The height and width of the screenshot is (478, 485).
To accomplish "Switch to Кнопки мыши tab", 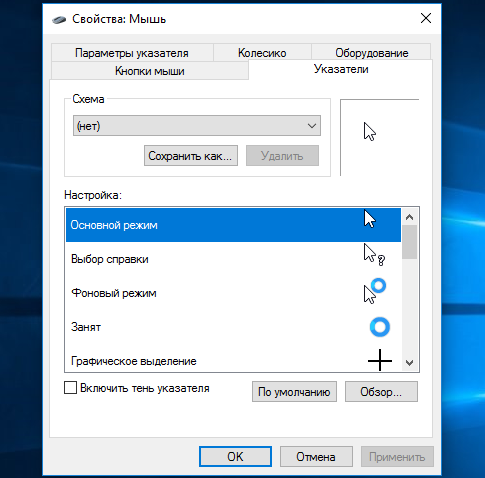I will tap(150, 71).
